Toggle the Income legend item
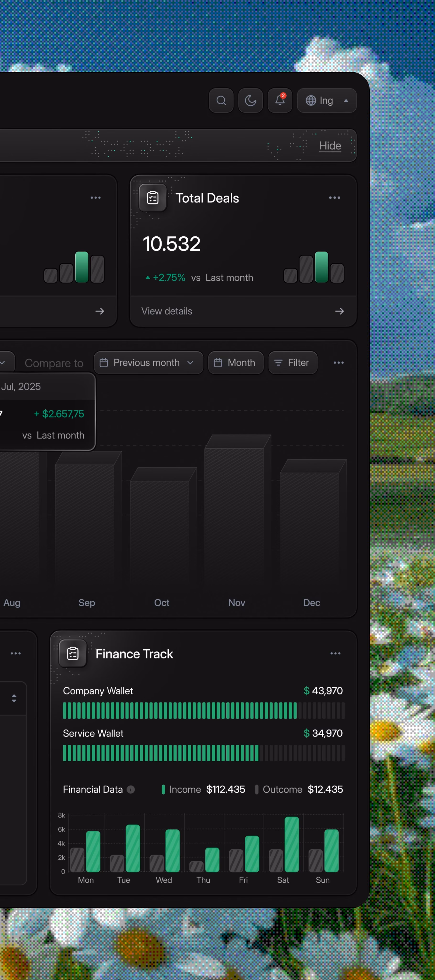 coord(203,789)
